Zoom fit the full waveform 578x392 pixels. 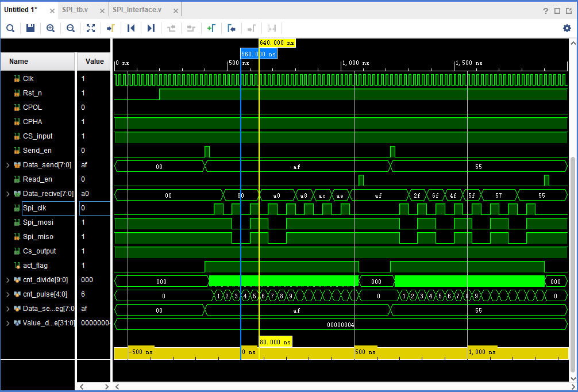click(x=91, y=28)
